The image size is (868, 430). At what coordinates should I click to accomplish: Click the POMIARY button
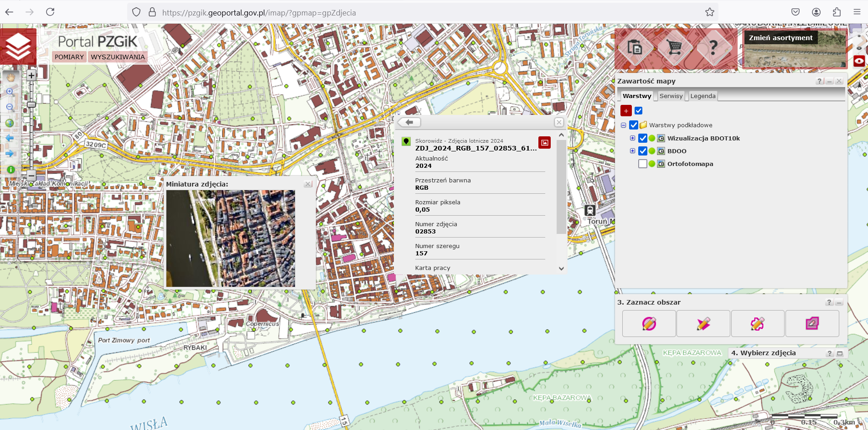pos(69,57)
